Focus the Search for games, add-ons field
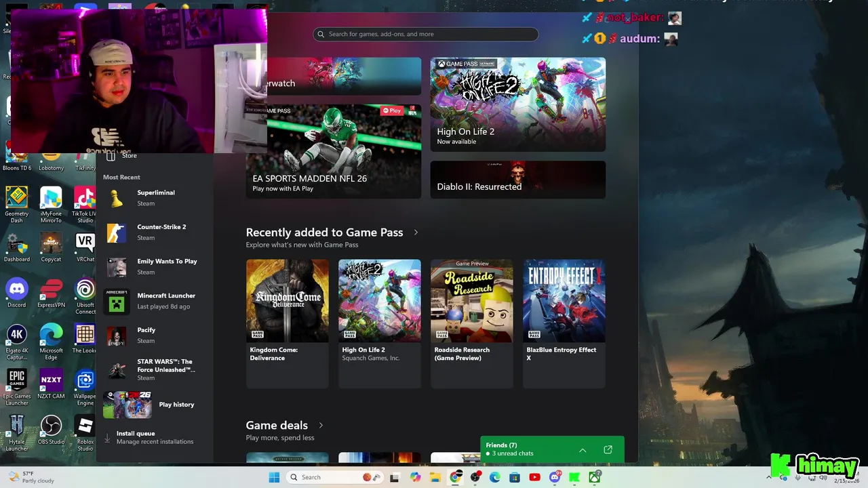This screenshot has height=488, width=868. pos(426,34)
